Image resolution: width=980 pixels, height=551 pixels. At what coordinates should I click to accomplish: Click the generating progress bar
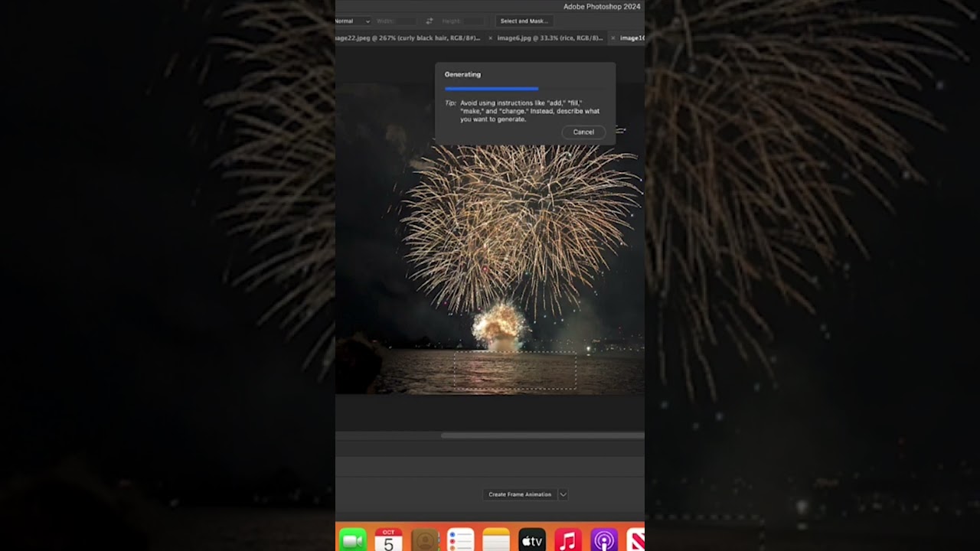pos(524,89)
